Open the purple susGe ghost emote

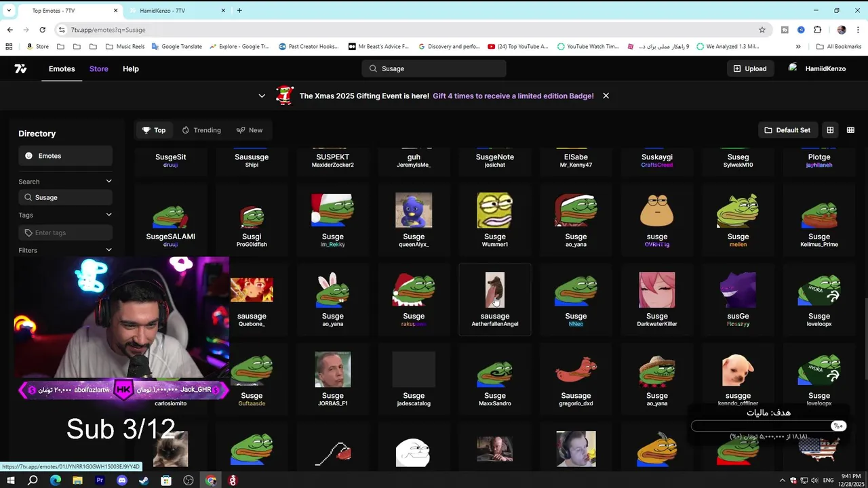click(x=738, y=300)
